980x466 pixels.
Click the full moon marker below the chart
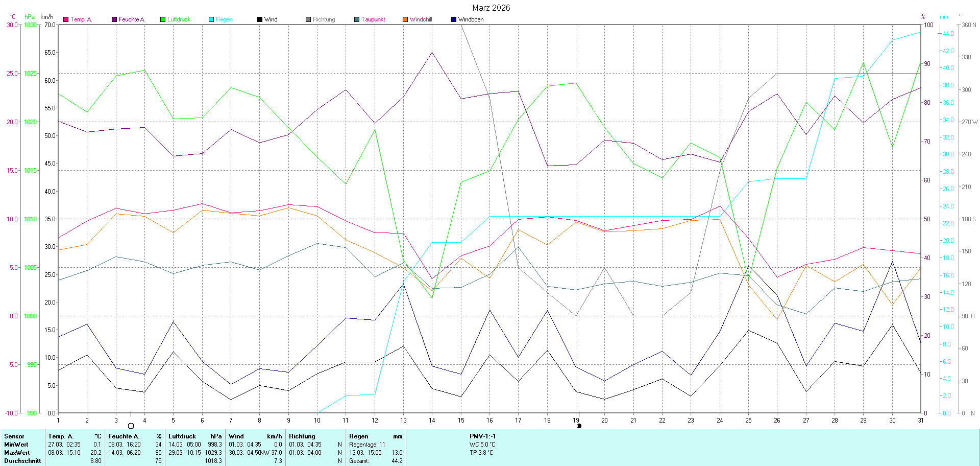point(131,426)
